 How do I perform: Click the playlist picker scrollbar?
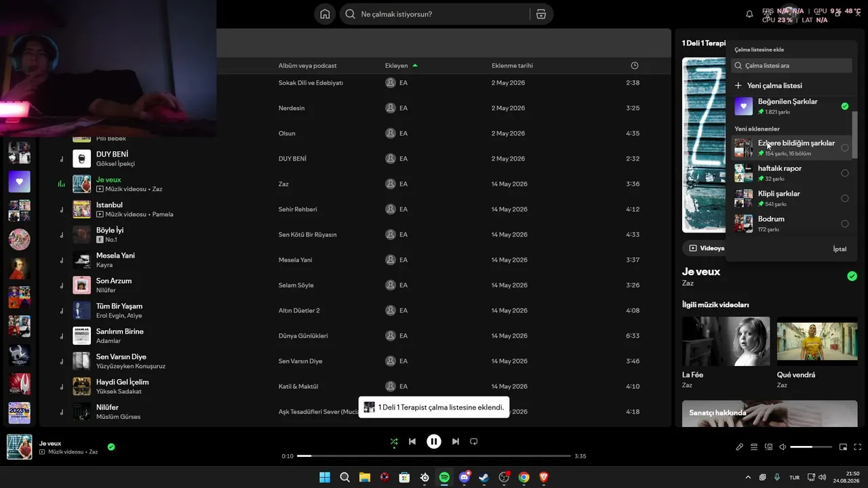click(x=854, y=134)
